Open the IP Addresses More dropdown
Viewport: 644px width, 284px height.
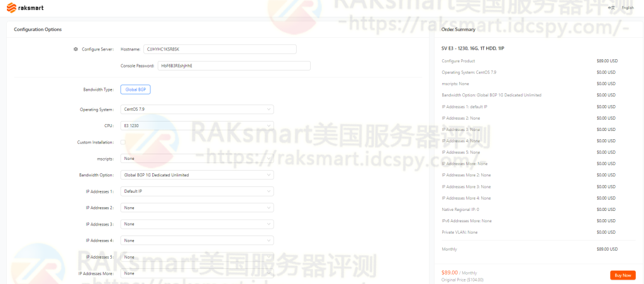coord(197,273)
